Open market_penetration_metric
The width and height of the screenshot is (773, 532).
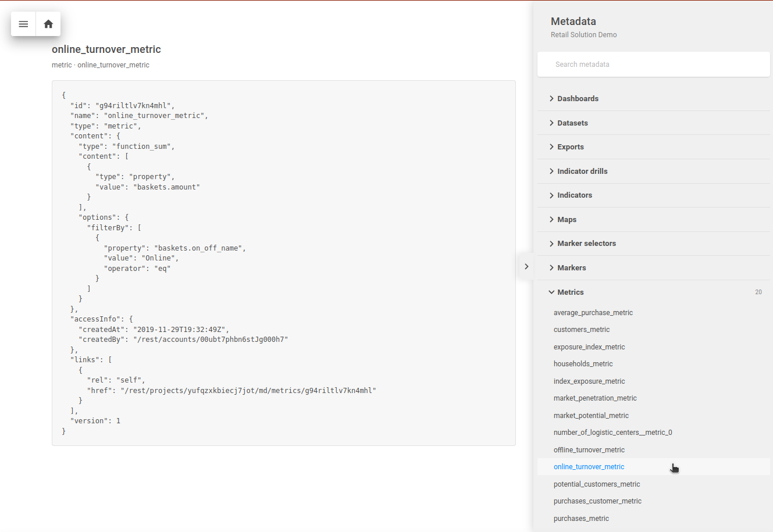[x=595, y=398]
